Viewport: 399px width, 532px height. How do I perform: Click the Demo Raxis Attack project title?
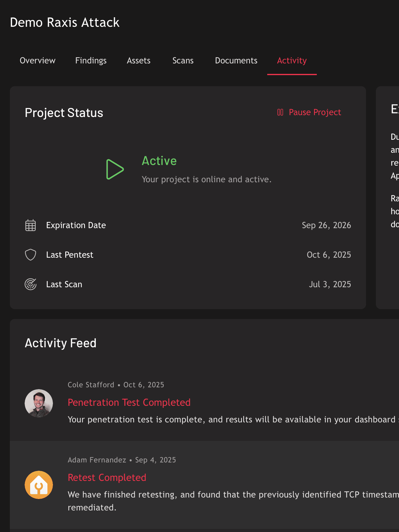[x=65, y=22]
